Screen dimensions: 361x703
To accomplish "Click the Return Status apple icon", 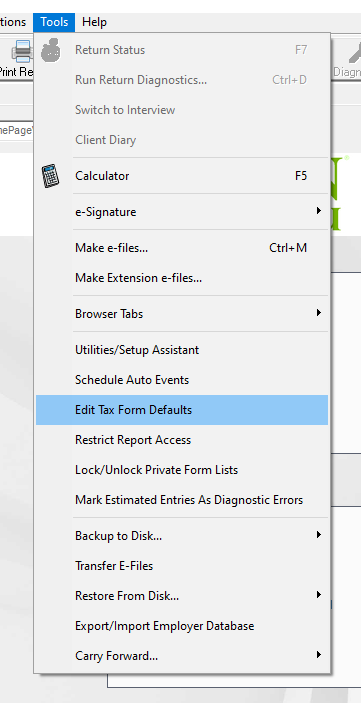I will point(51,49).
